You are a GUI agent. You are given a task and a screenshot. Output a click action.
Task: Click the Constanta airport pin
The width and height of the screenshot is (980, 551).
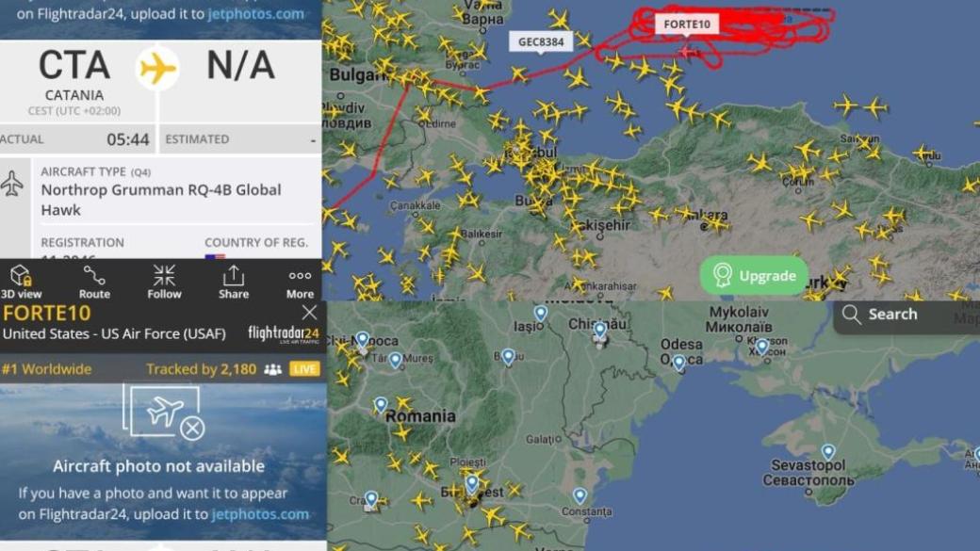pos(580,496)
